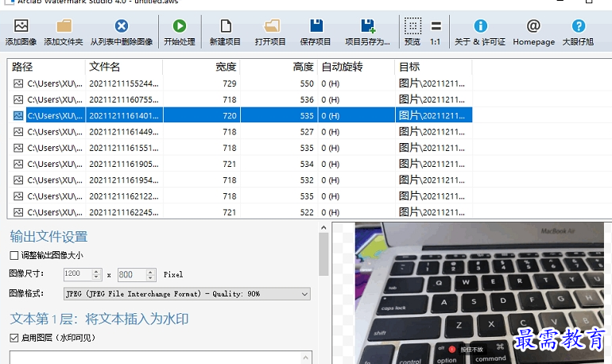Select file name 20211211155244...
The image size is (612, 364).
pyautogui.click(x=124, y=83)
